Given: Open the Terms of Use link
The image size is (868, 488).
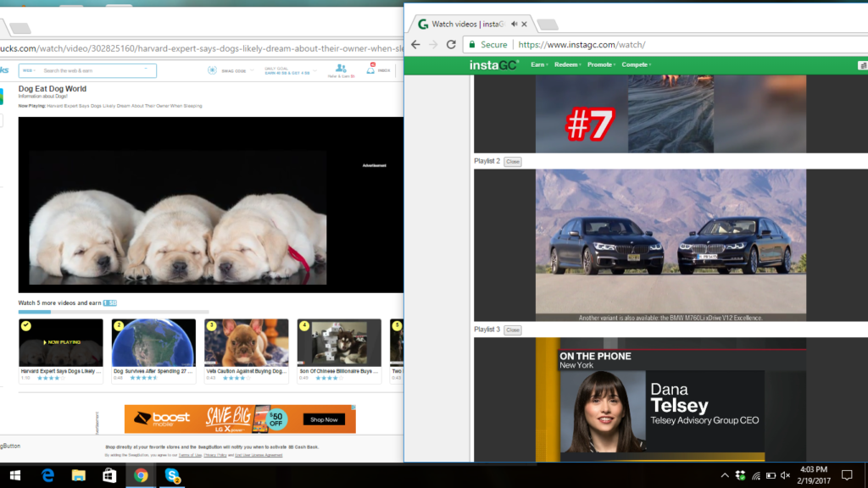Looking at the screenshot, I should (190, 455).
